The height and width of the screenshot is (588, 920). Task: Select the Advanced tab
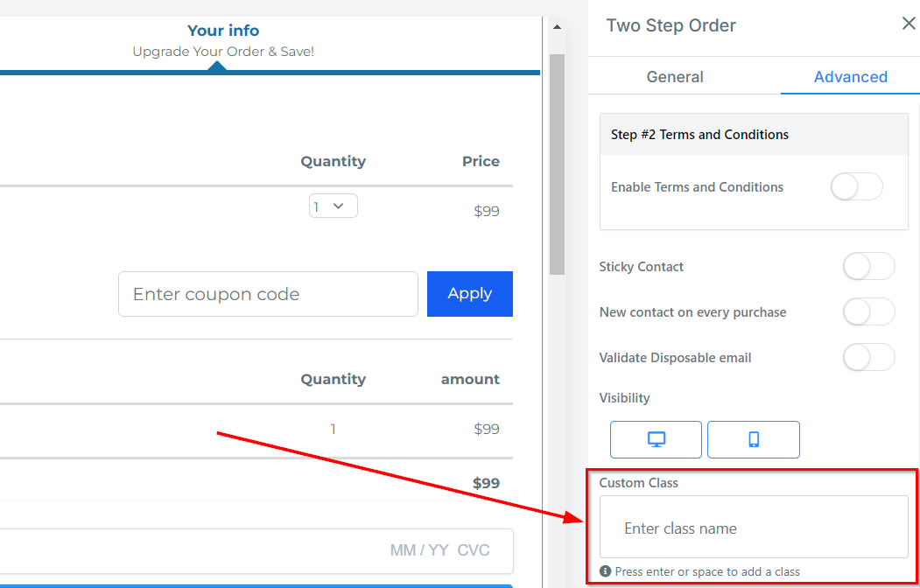850,77
